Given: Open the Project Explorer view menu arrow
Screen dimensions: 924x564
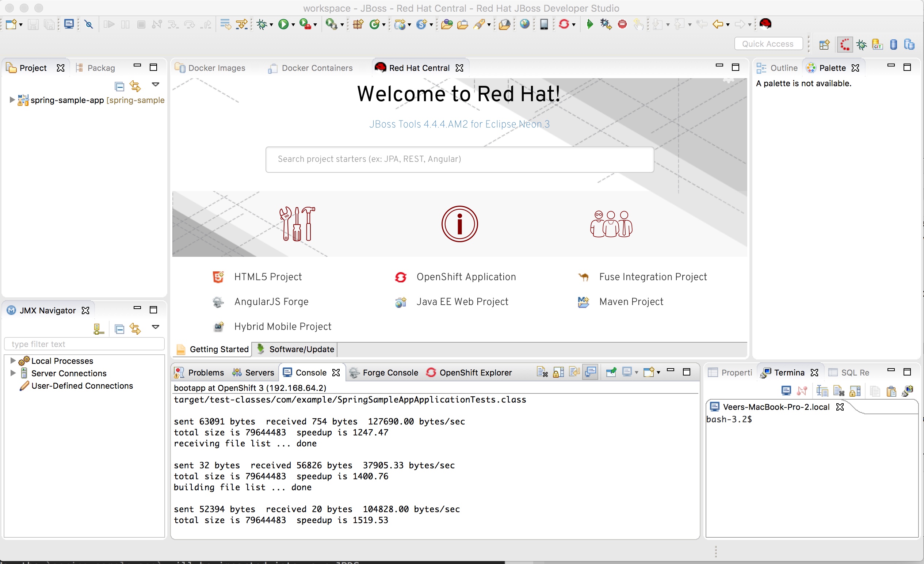Looking at the screenshot, I should (x=156, y=85).
